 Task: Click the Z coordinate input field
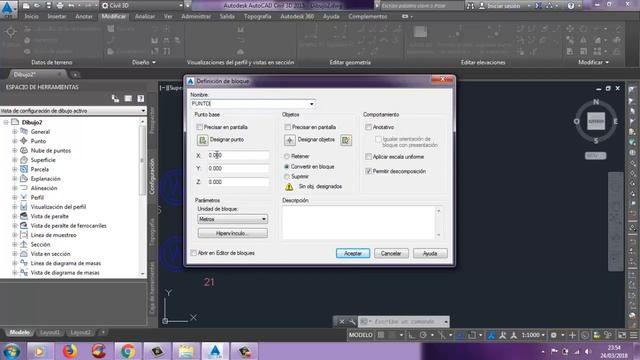click(238, 182)
